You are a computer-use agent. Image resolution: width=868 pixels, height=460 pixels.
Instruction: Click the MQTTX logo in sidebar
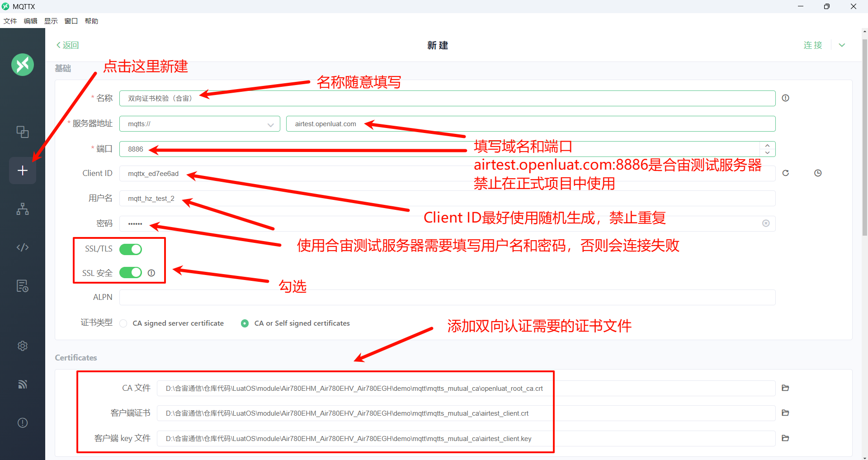coord(23,65)
